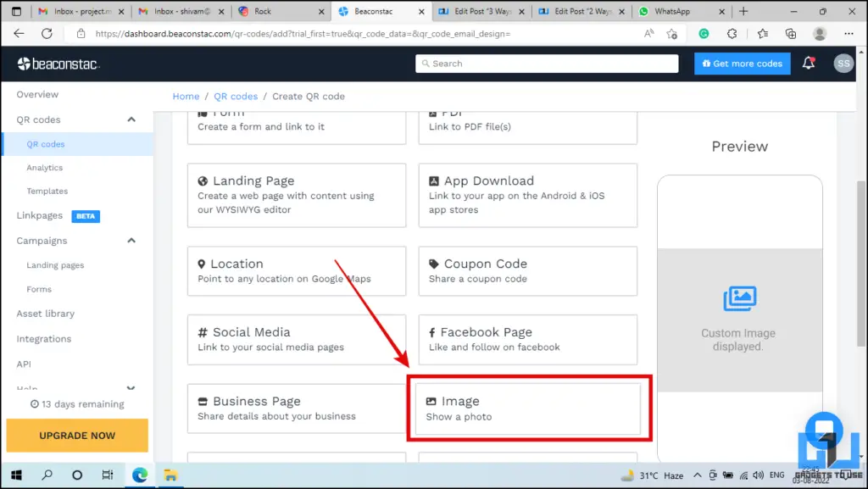Switch to the Inbox - project tab
This screenshot has width=868, height=489.
click(x=81, y=11)
